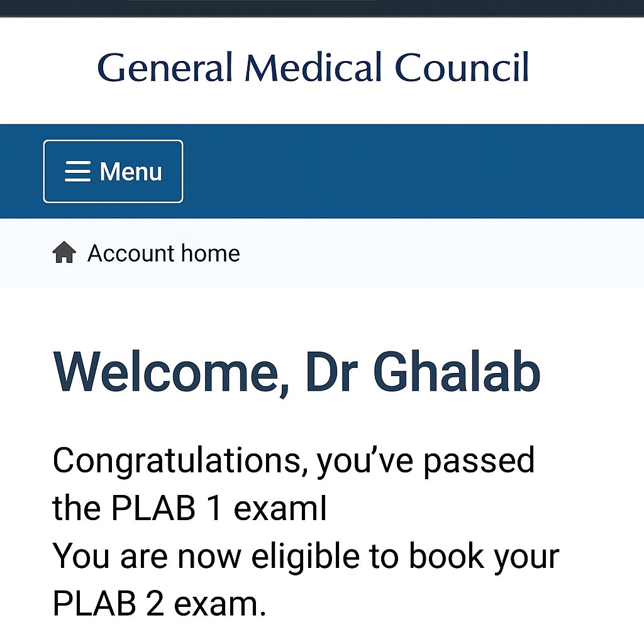Select the word Medical in the logo
Viewport: 644px width, 644px height.
click(314, 67)
